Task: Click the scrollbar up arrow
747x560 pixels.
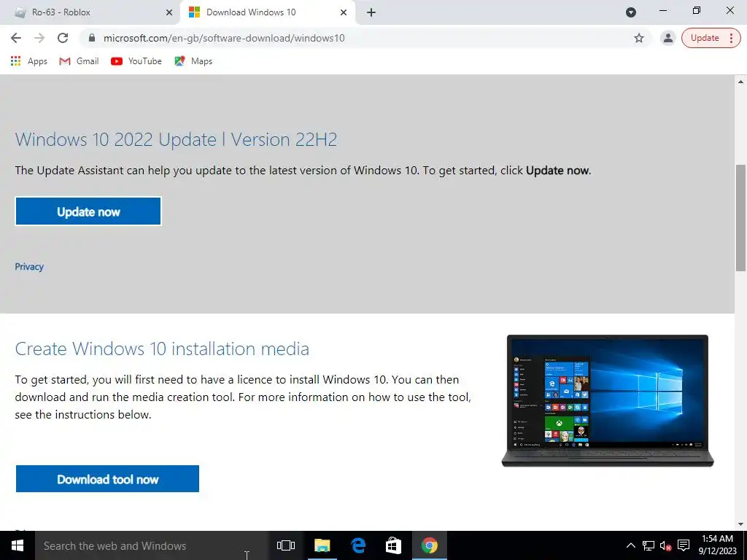Action: [x=741, y=82]
